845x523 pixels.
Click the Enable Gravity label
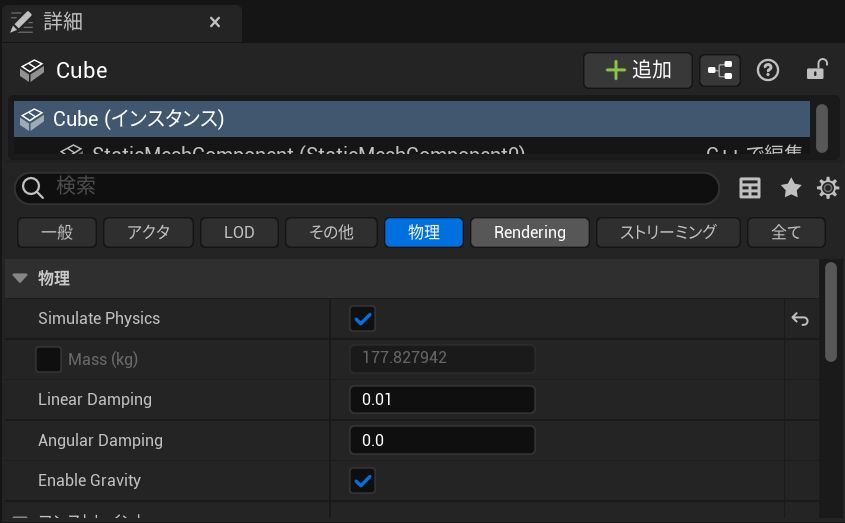click(x=89, y=480)
